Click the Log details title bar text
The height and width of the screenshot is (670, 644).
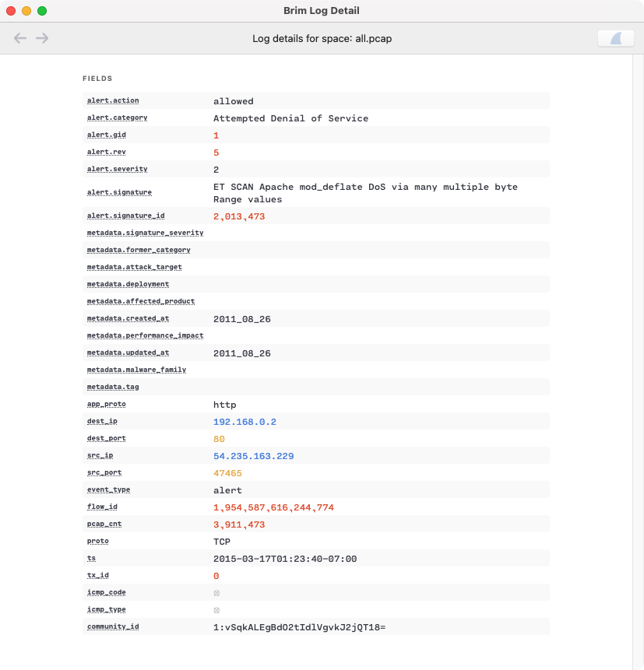[322, 37]
